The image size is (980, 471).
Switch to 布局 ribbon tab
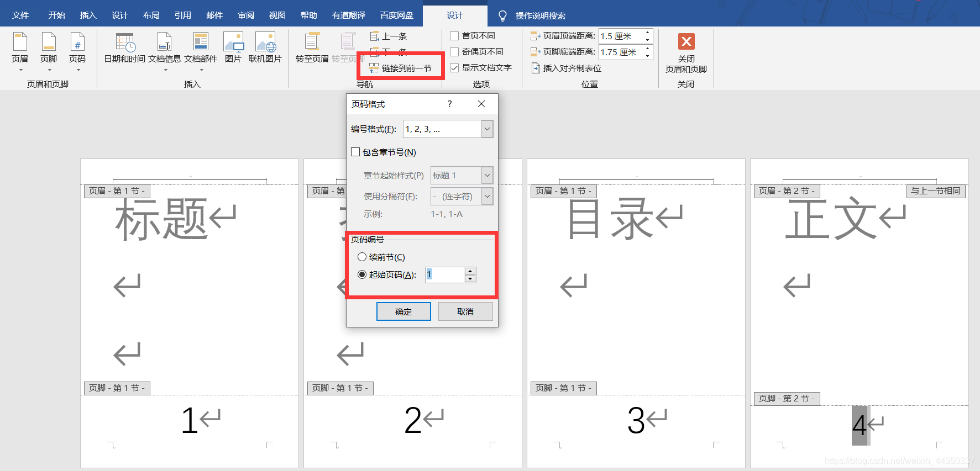[151, 15]
